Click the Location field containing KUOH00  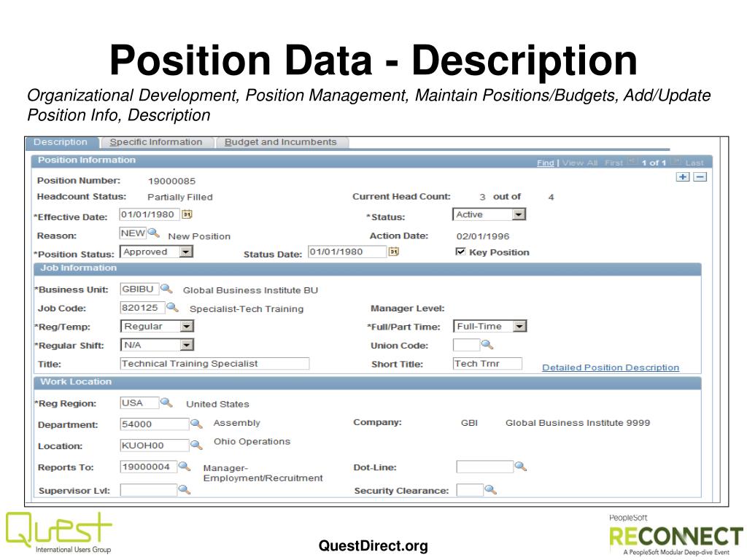coord(155,446)
